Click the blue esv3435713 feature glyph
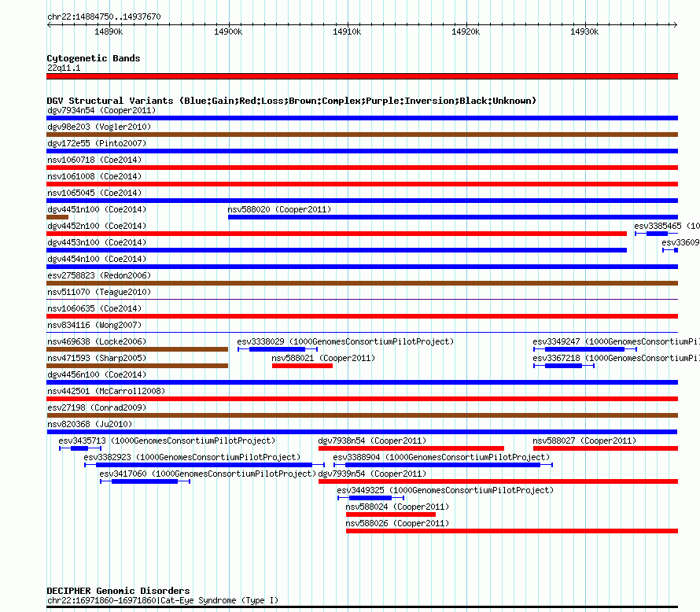The width and height of the screenshot is (700, 612). tap(80, 448)
